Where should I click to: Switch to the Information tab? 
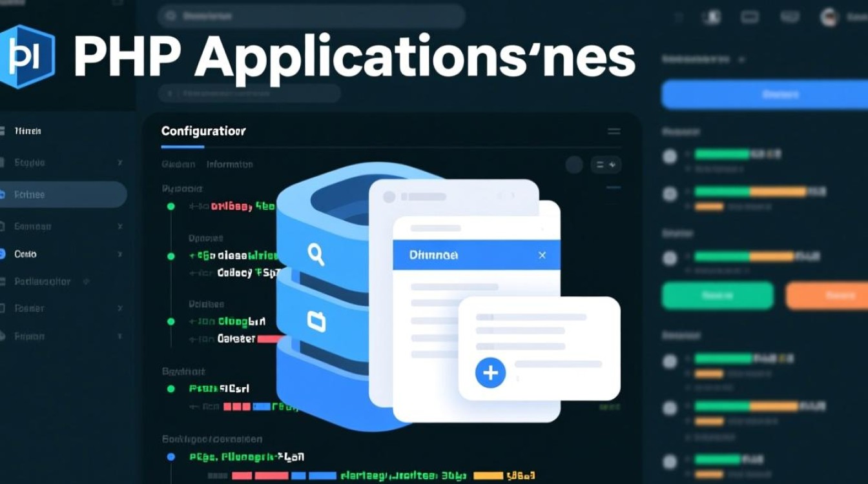point(229,165)
